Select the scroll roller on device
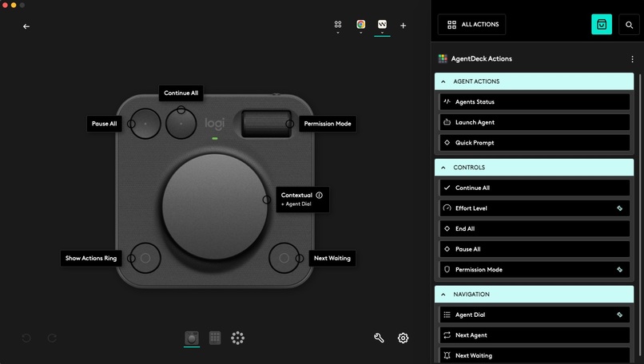Image resolution: width=644 pixels, height=364 pixels. point(266,124)
